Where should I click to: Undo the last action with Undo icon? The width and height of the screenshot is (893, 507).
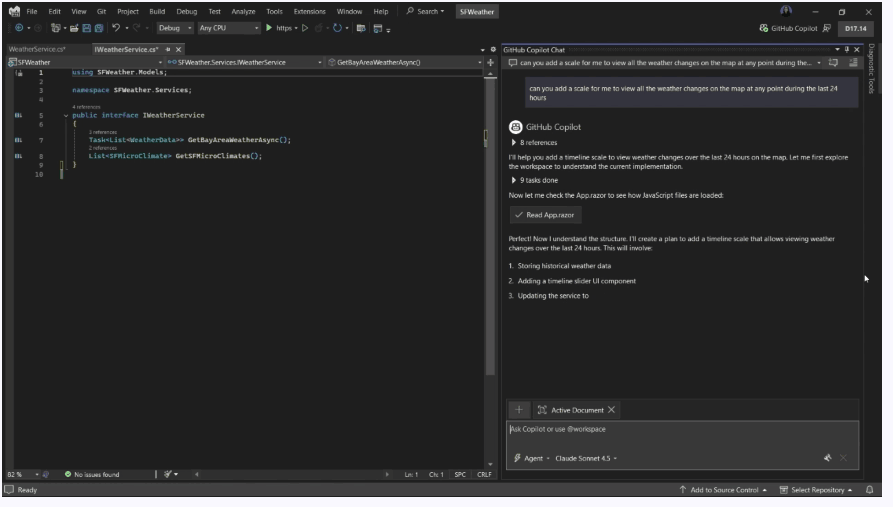[x=116, y=28]
